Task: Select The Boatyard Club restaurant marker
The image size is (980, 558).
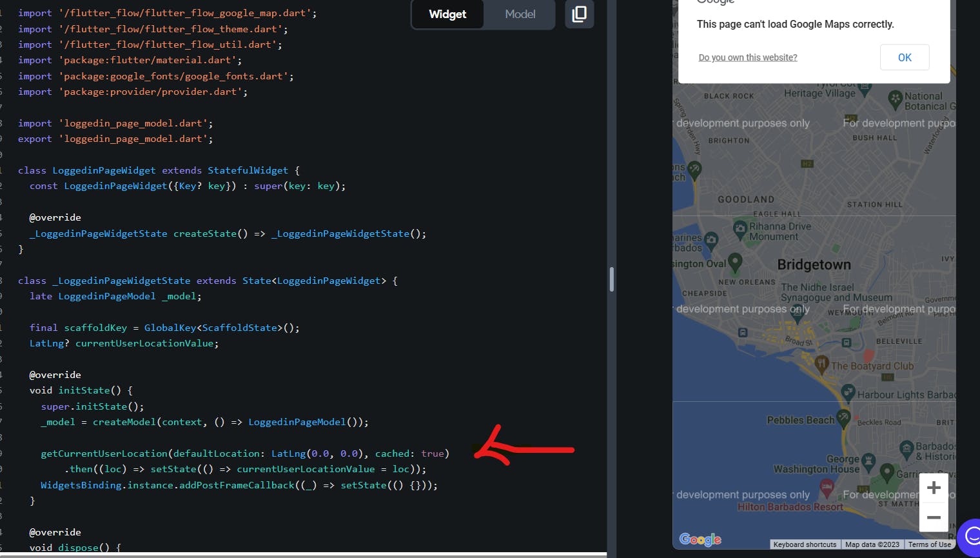Action: click(821, 364)
